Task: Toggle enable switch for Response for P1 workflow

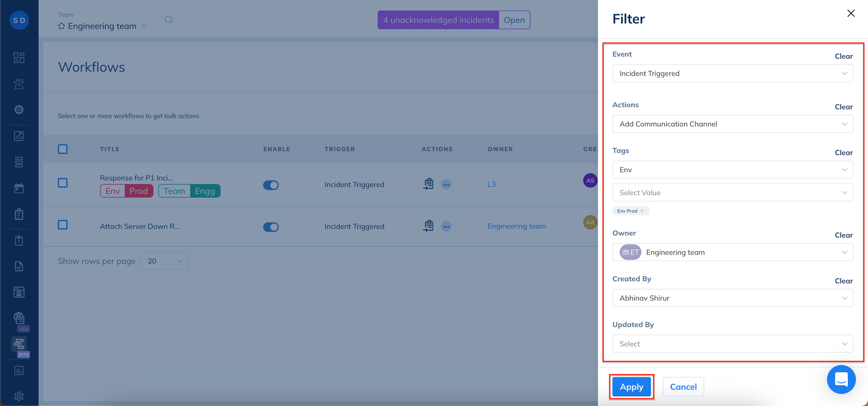Action: 271,185
